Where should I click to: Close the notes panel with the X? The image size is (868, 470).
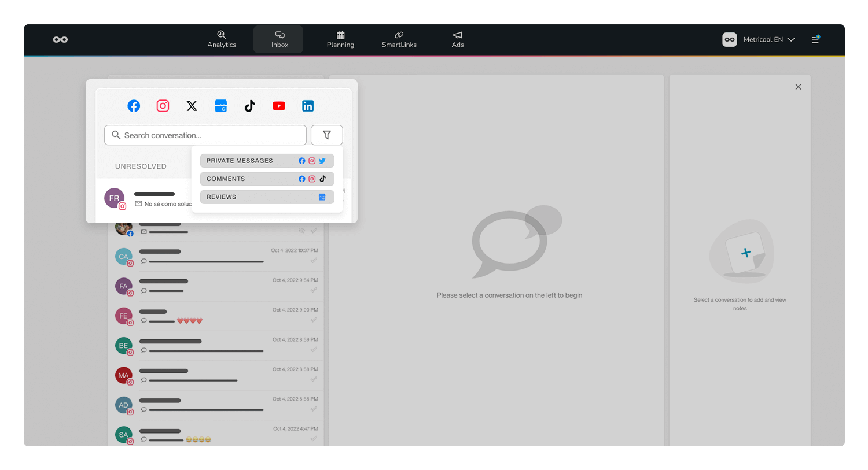coord(798,87)
